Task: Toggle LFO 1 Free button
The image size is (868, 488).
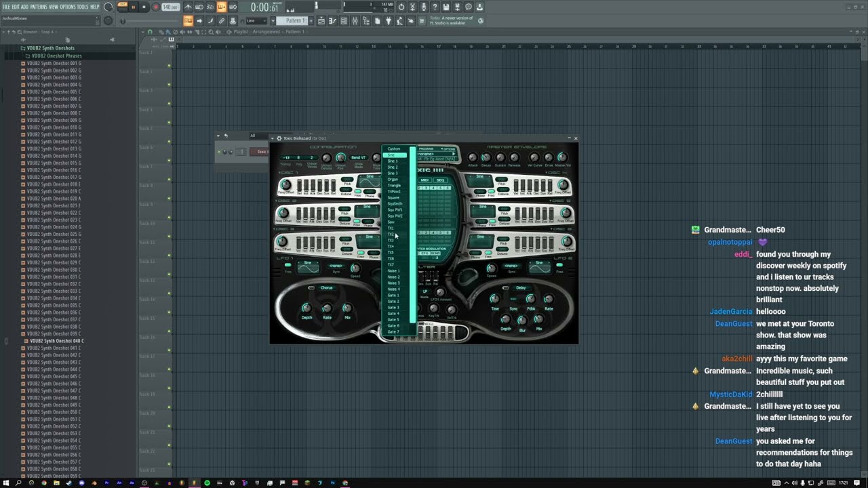Action: (288, 266)
